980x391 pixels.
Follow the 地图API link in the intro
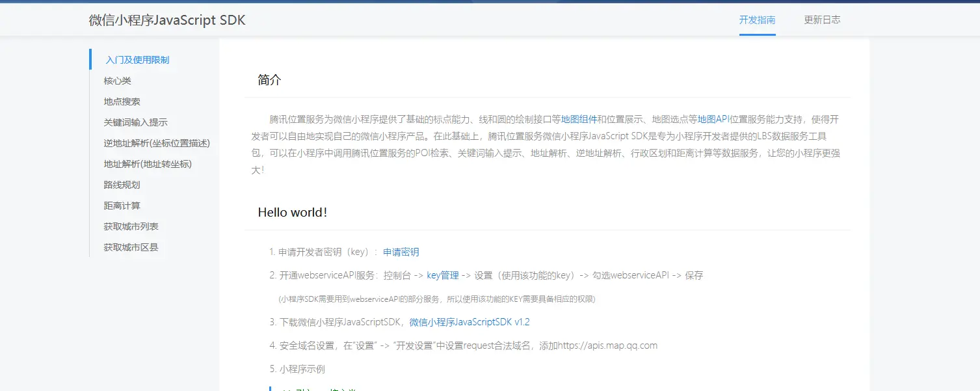(714, 119)
